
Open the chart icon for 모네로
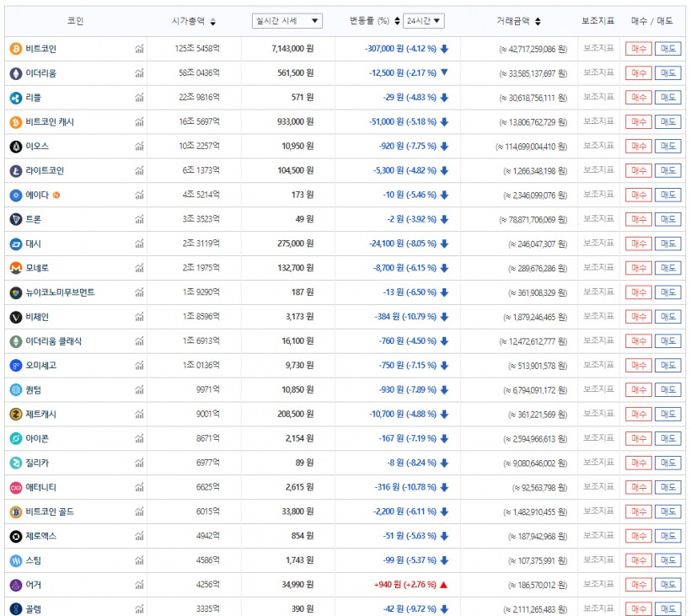coord(139,268)
